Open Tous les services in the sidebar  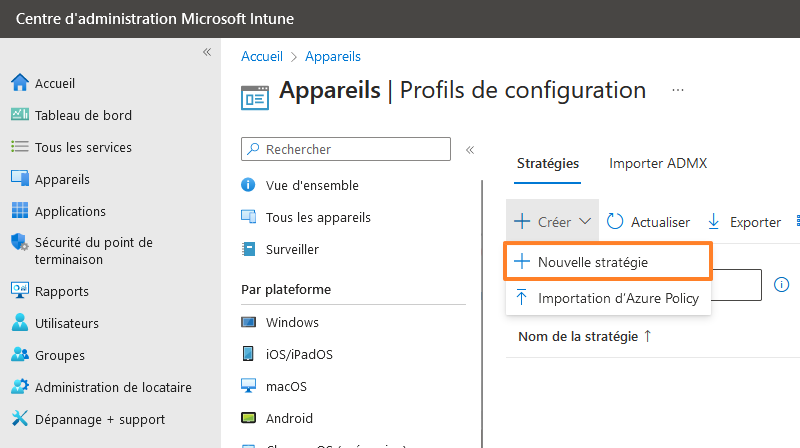pyautogui.click(x=83, y=147)
